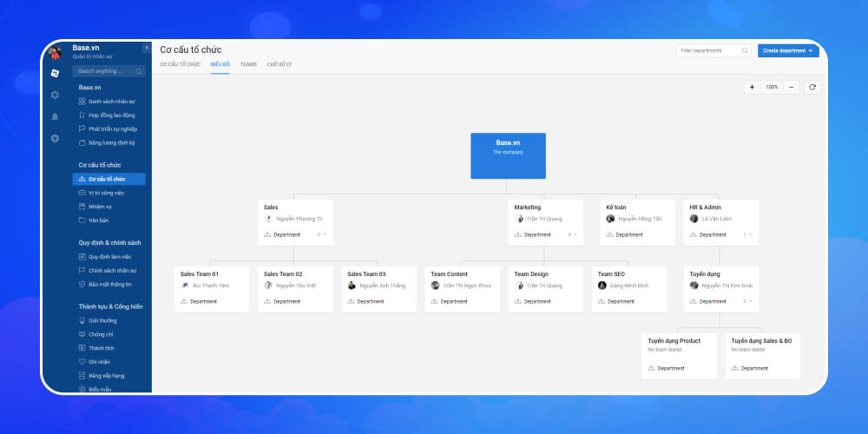Screen dimensions: 868x434
Task: Click the Danh sách nhân sự grid icon
Action: coord(82,102)
